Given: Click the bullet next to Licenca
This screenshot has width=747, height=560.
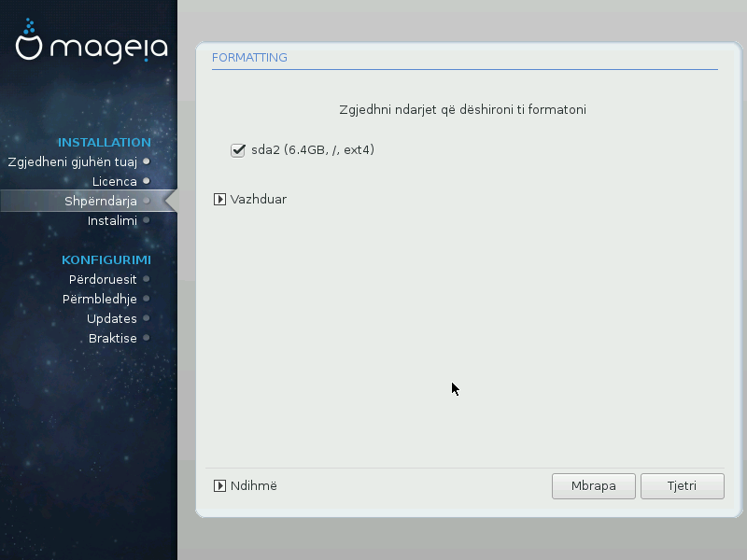Looking at the screenshot, I should tap(147, 181).
